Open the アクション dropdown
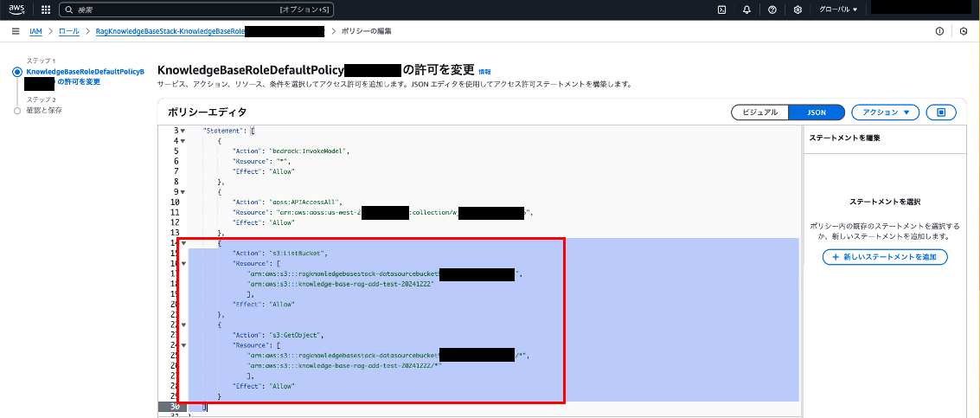The width and height of the screenshot is (980, 418). tap(885, 112)
